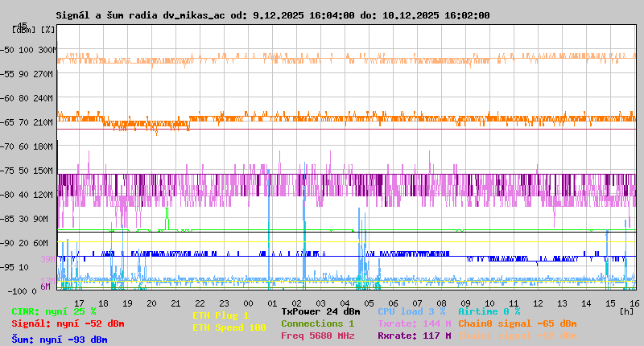
Task: Click the '-85 30 90M' y-axis label
Action: coord(24,219)
